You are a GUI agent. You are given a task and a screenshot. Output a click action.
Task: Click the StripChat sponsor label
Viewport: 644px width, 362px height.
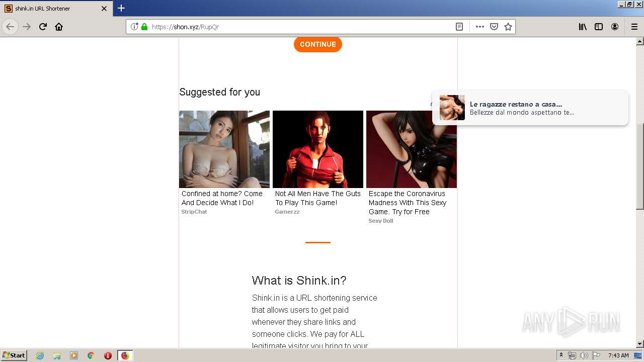194,212
